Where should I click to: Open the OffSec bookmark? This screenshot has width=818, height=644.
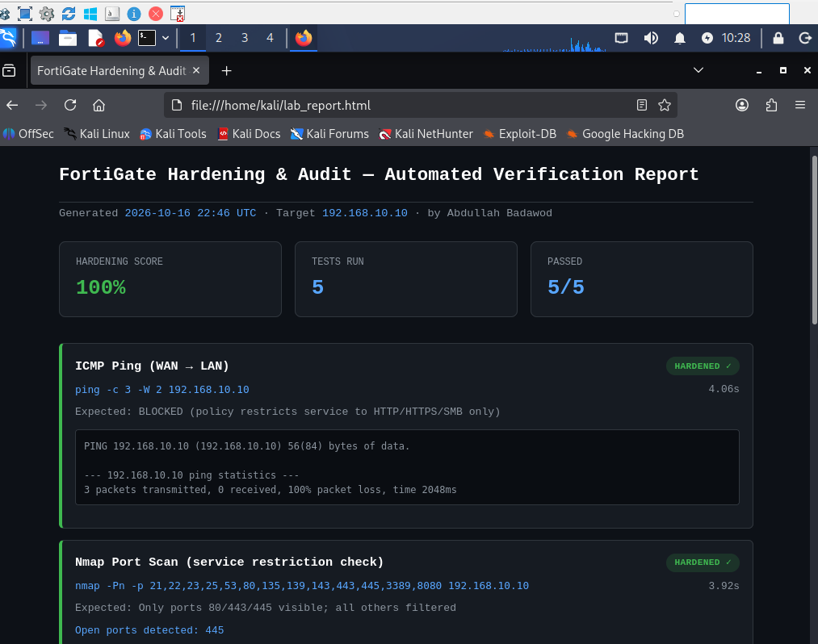click(28, 134)
